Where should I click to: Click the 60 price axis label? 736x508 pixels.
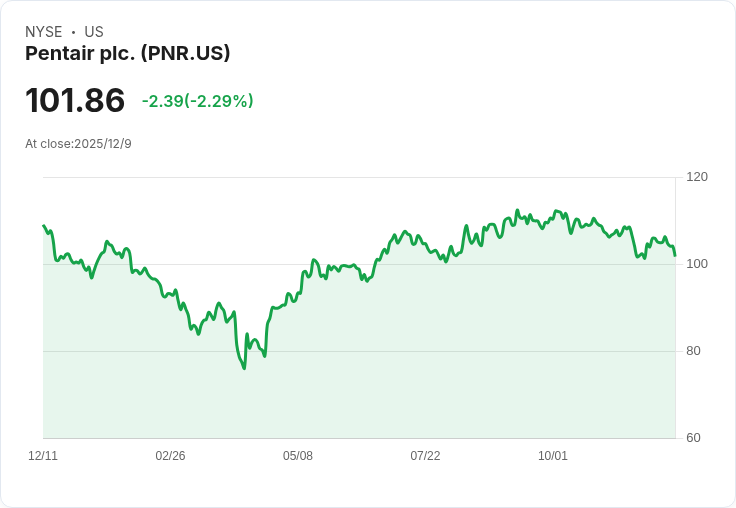(693, 438)
